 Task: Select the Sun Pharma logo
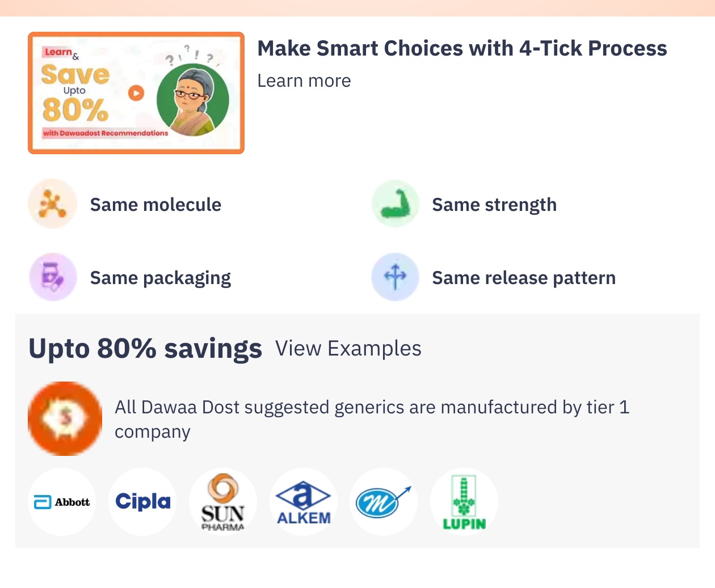[223, 502]
